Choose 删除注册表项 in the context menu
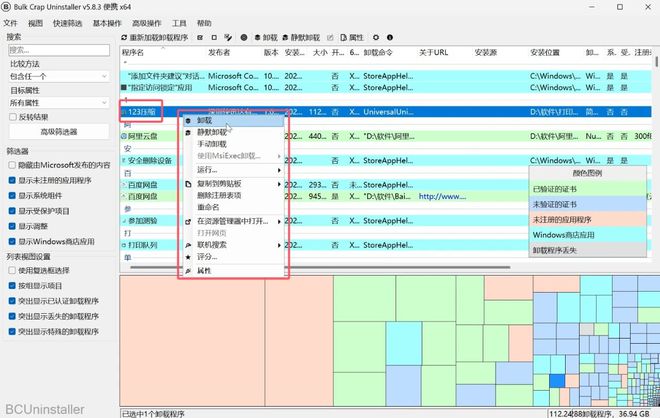The height and width of the screenshot is (418, 660). tap(234, 195)
